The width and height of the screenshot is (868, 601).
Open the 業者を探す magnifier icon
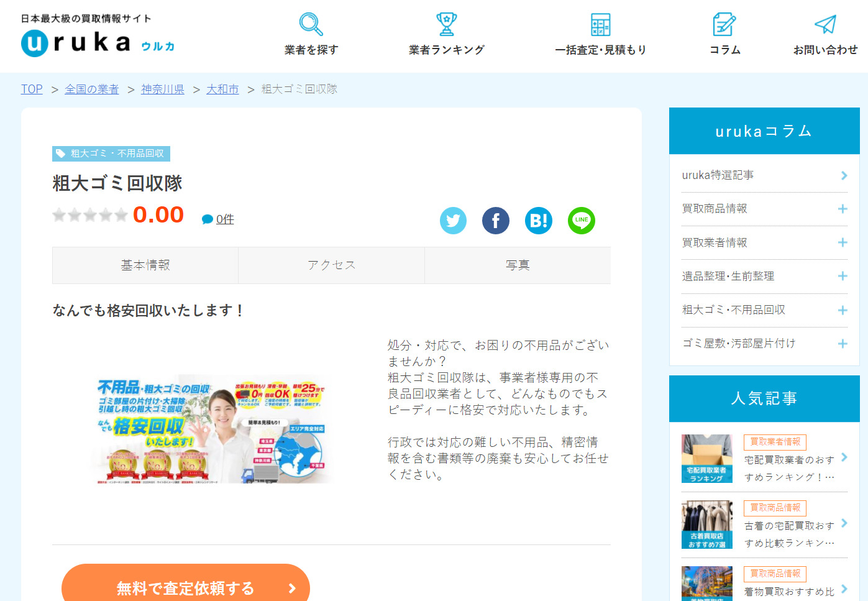coord(311,24)
